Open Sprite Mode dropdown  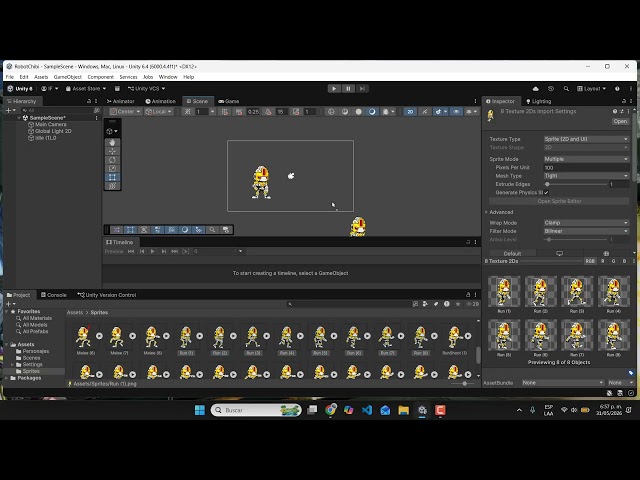click(x=586, y=159)
